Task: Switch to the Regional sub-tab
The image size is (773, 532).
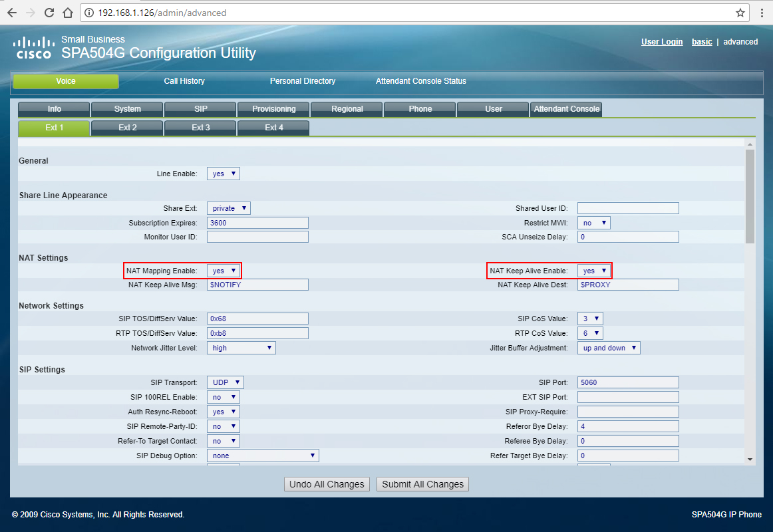Action: click(x=347, y=109)
